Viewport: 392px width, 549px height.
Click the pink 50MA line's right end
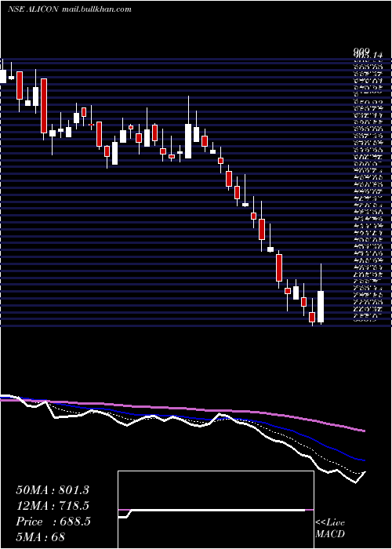(x=364, y=431)
